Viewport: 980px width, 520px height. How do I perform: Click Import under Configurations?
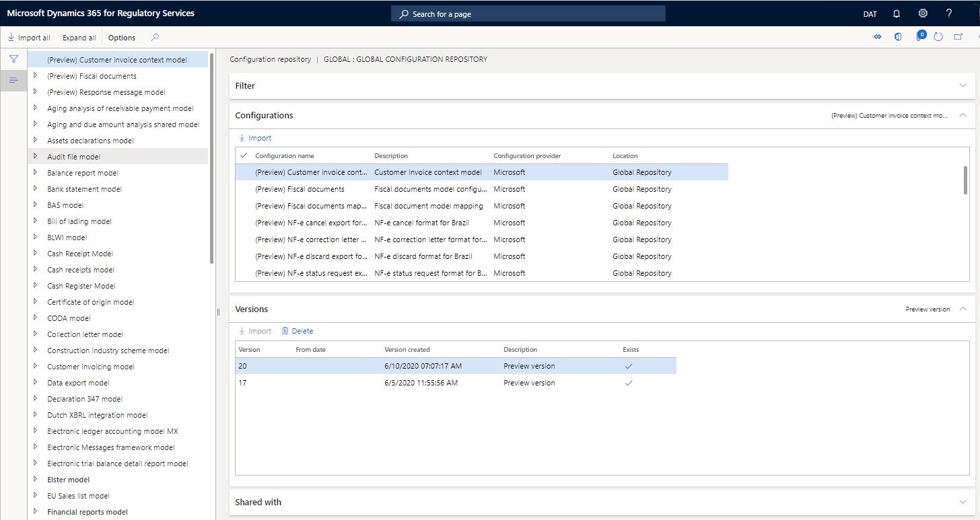254,137
